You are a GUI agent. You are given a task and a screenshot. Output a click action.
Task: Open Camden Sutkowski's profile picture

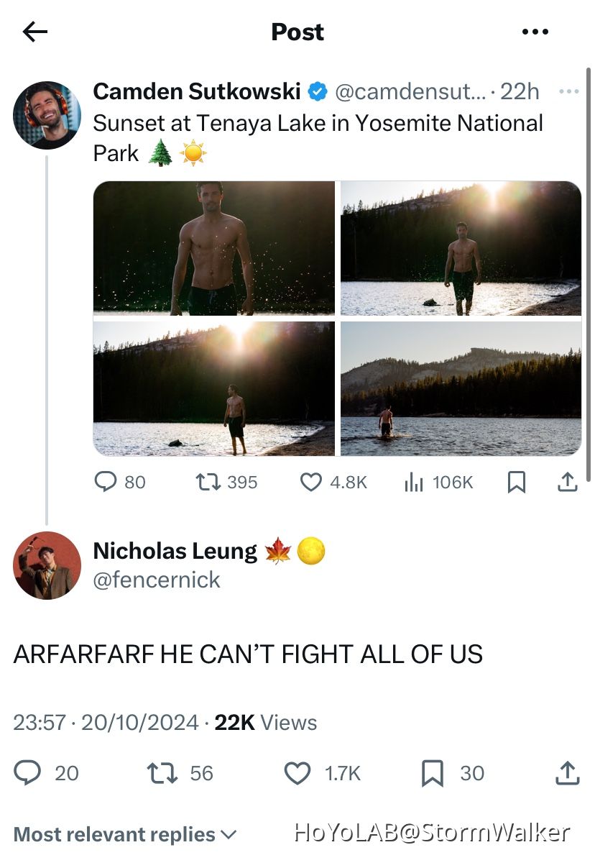pos(47,115)
